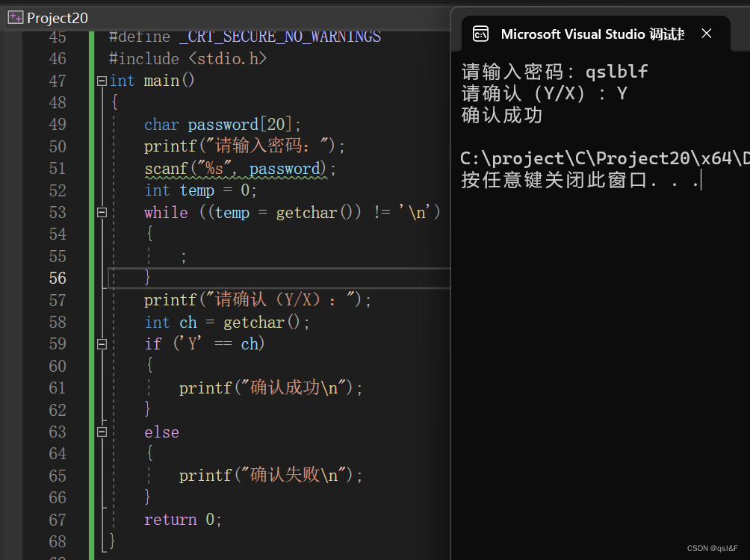
Task: Click the return 0 statement
Action: (182, 519)
